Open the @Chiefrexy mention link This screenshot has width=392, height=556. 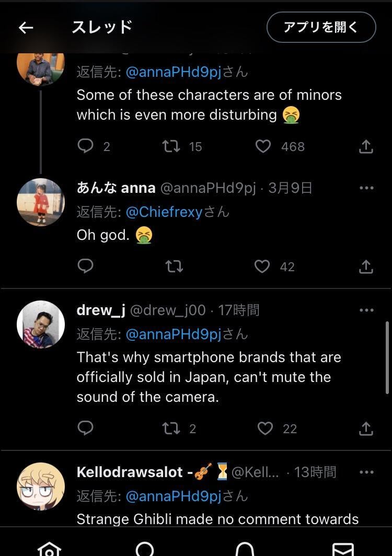pos(164,212)
